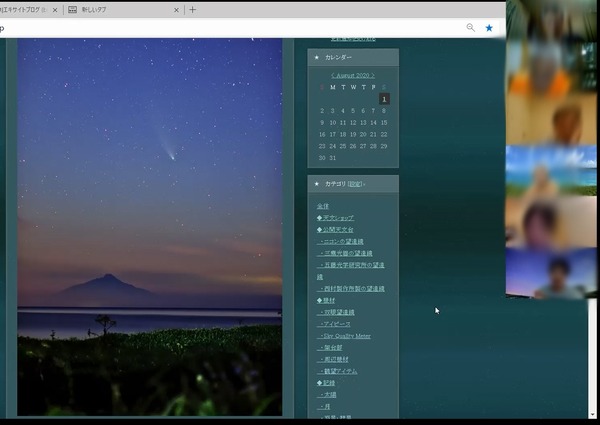Open the 太陽 category link
This screenshot has height=425, width=600.
328,394
